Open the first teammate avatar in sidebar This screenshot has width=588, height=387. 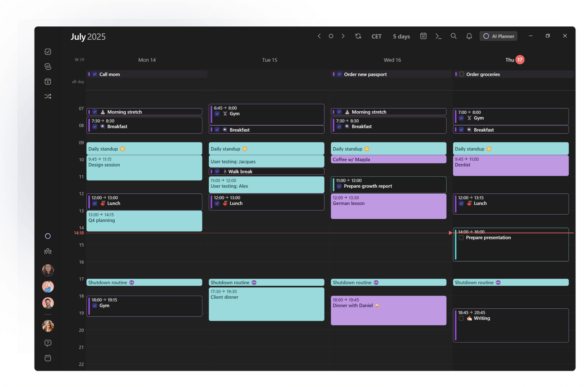48,270
